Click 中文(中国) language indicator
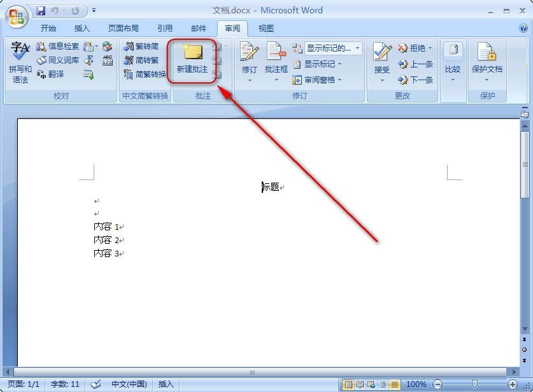 coord(129,384)
